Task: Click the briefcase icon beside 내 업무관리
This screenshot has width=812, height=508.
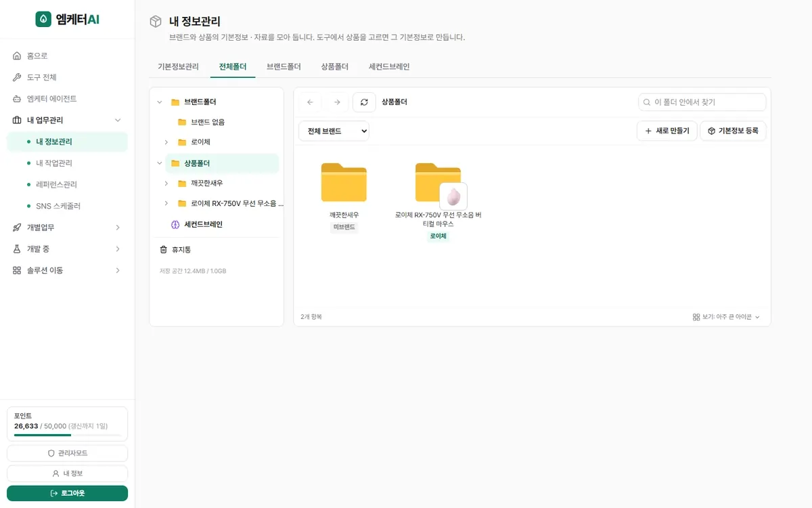Action: (17, 120)
